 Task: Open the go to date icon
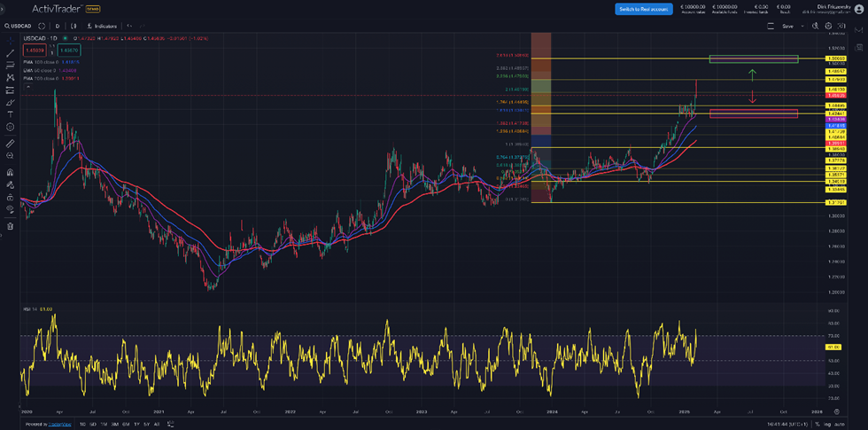(x=170, y=424)
